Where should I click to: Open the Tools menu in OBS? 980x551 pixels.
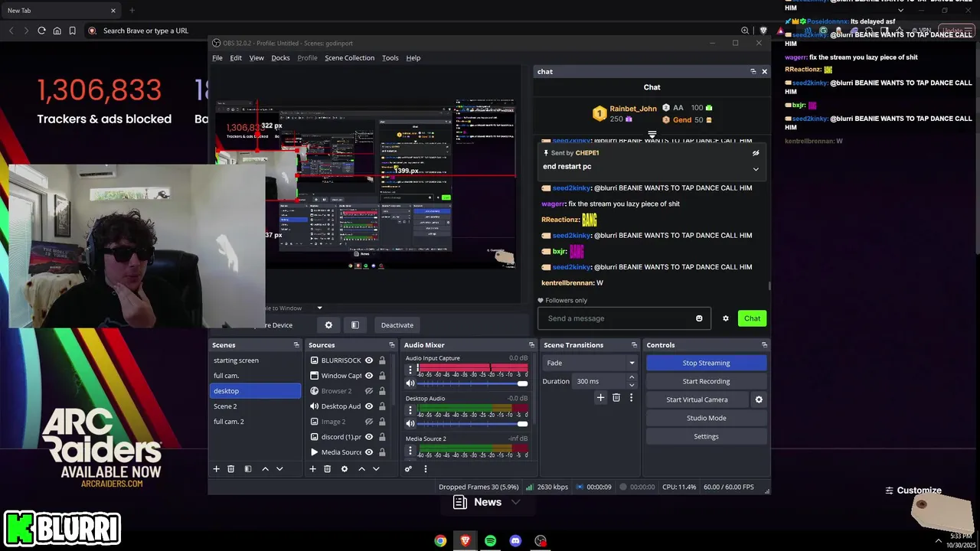tap(390, 58)
